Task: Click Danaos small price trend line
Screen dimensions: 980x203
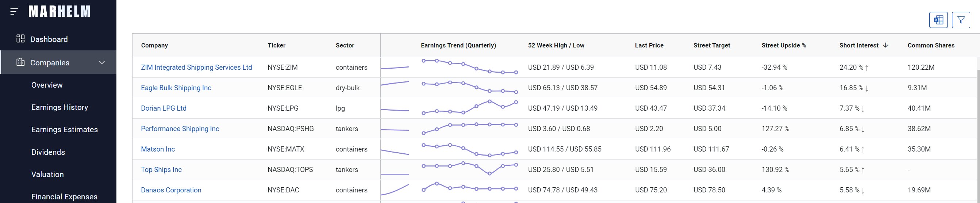Action: click(x=395, y=189)
